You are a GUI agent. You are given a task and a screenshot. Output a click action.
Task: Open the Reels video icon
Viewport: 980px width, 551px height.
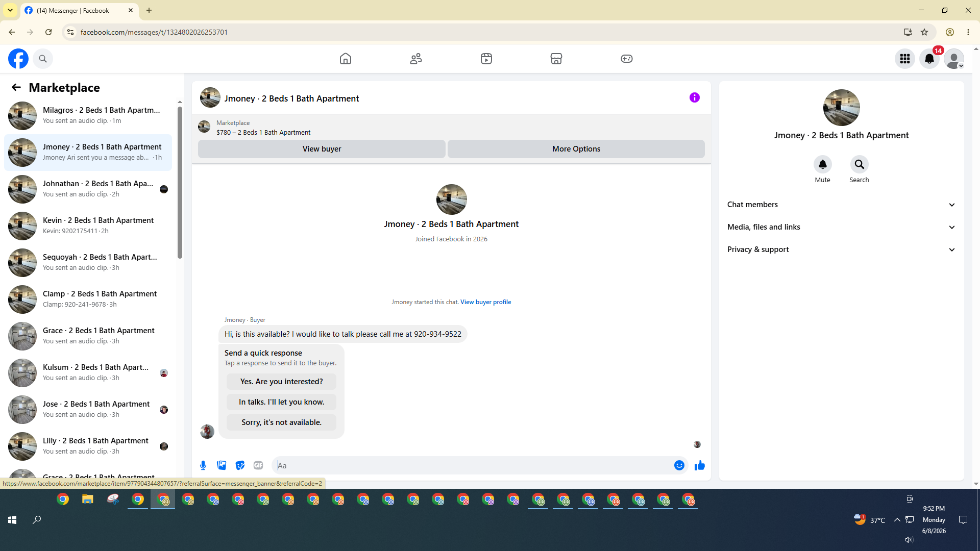(486, 59)
